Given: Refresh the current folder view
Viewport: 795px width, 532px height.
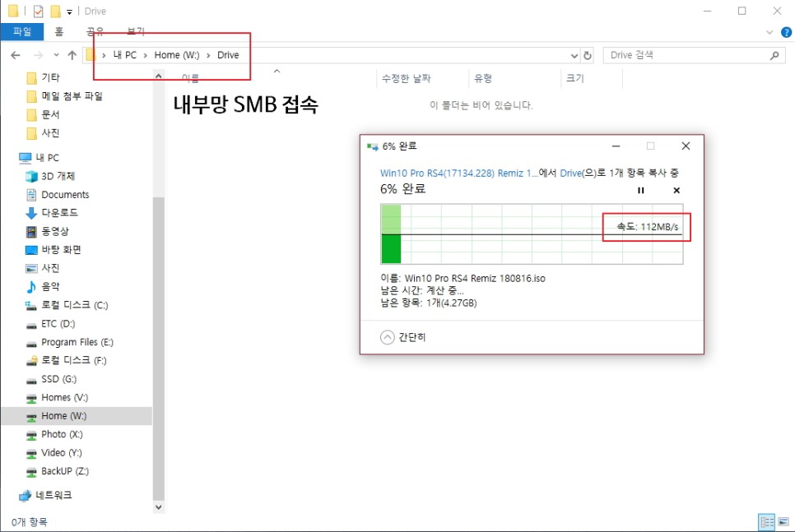Looking at the screenshot, I should point(588,56).
